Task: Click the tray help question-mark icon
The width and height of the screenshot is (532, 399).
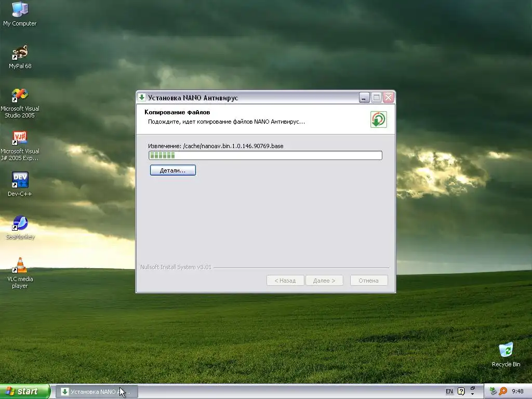Action: 461,392
